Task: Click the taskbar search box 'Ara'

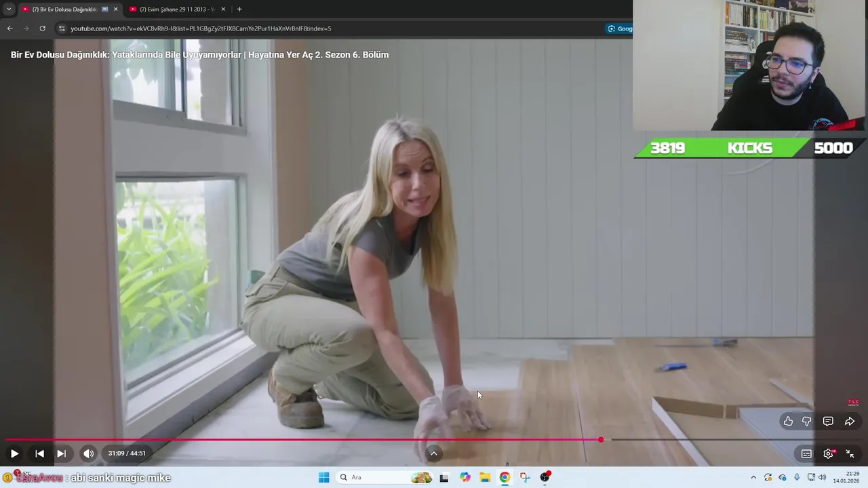Action: [x=384, y=477]
